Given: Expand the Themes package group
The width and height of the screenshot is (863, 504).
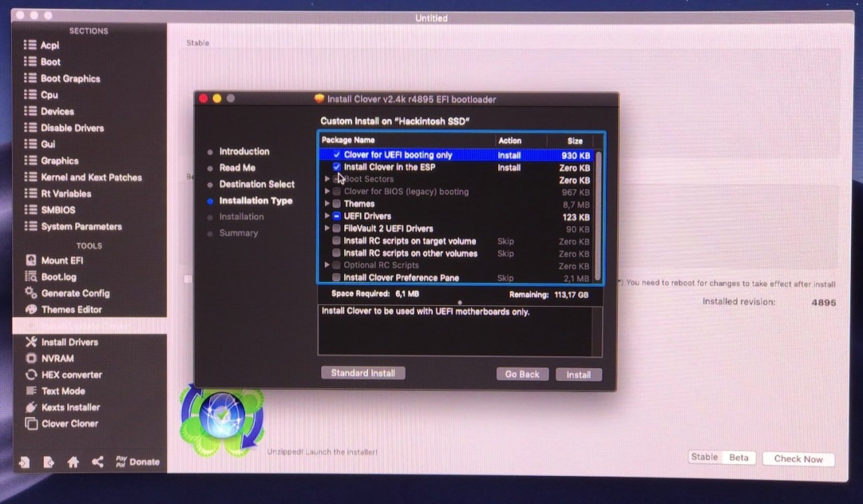Looking at the screenshot, I should click(x=327, y=204).
